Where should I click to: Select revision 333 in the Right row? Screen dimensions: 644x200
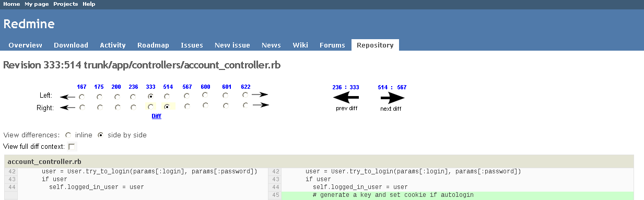[x=150, y=107]
